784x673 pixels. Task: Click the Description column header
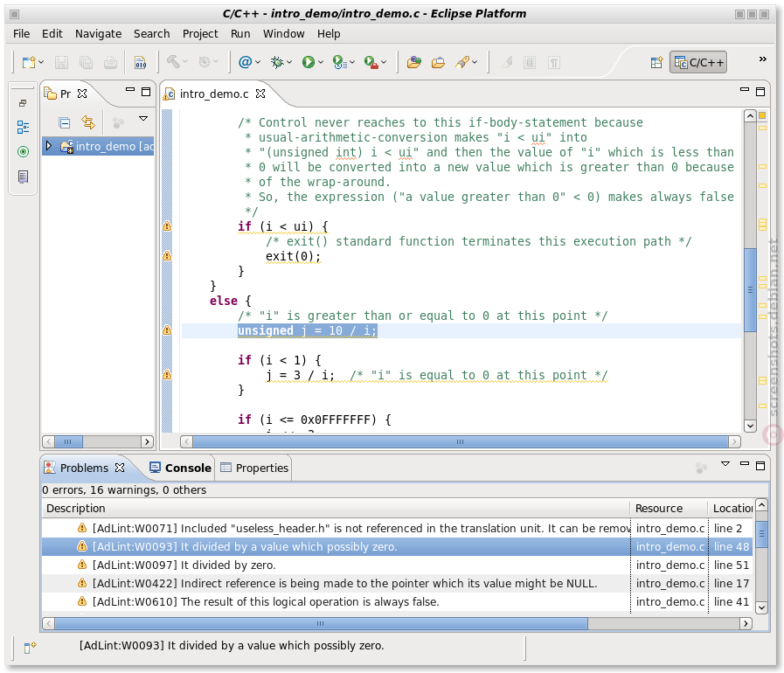click(x=336, y=509)
